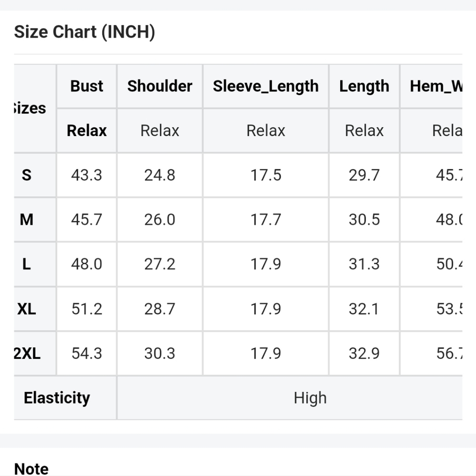
Task: Click the partially visible Hem_W column header
Action: 436,86
